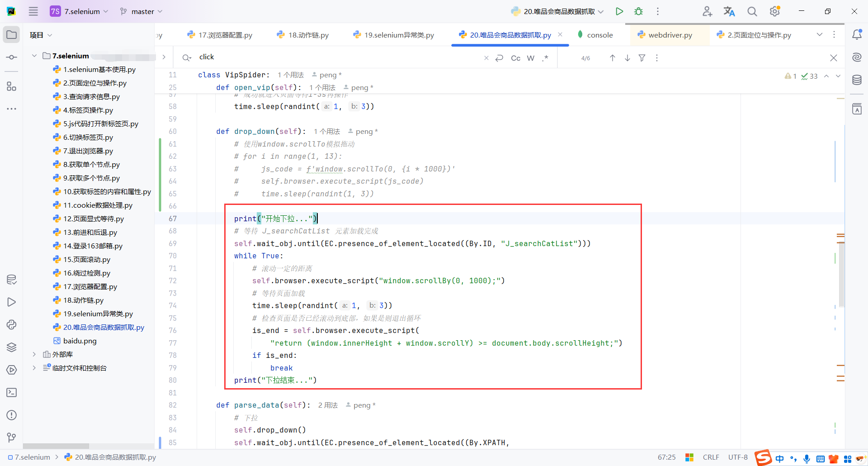Click cursor position 67:25 indicator

point(667,457)
